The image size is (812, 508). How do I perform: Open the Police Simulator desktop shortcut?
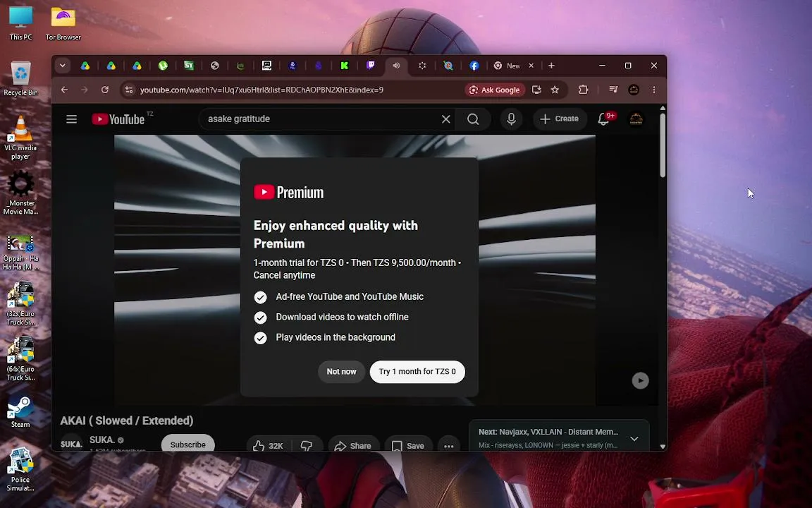pyautogui.click(x=20, y=469)
